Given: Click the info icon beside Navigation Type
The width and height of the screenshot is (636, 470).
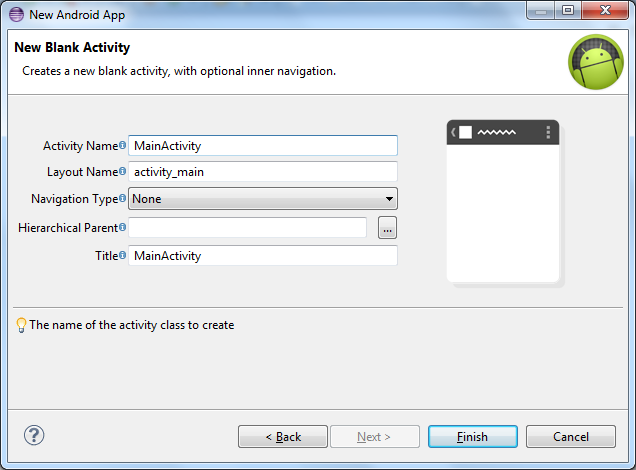Looking at the screenshot, I should point(123,199).
